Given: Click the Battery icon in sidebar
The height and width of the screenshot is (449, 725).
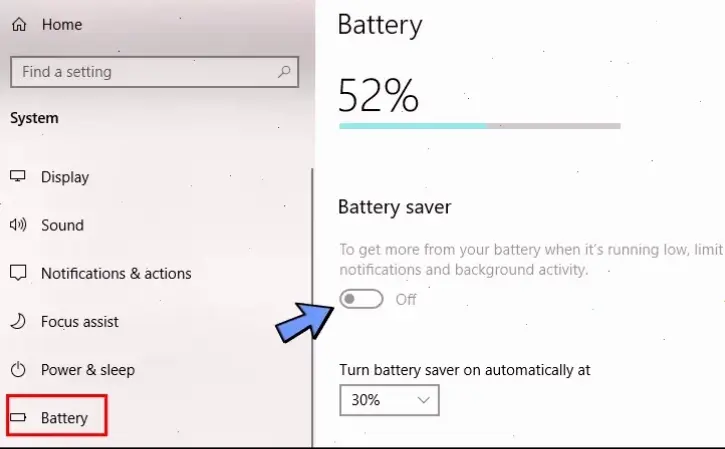Looking at the screenshot, I should tap(18, 417).
